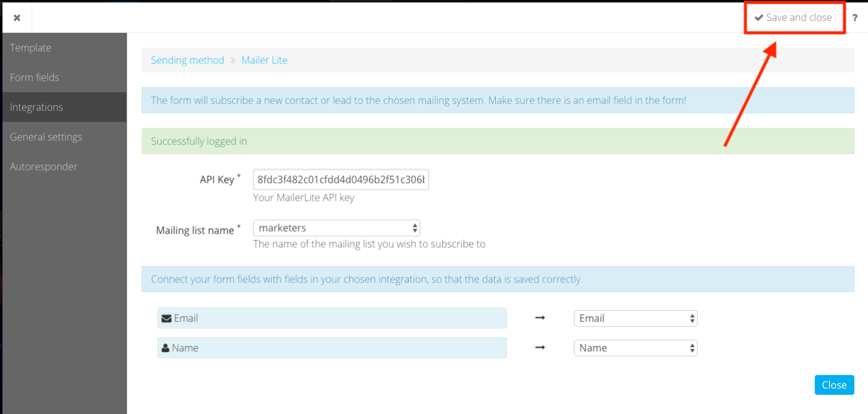Open the Form fields sidebar tab
Viewport: 868px width, 414px height.
click(64, 77)
